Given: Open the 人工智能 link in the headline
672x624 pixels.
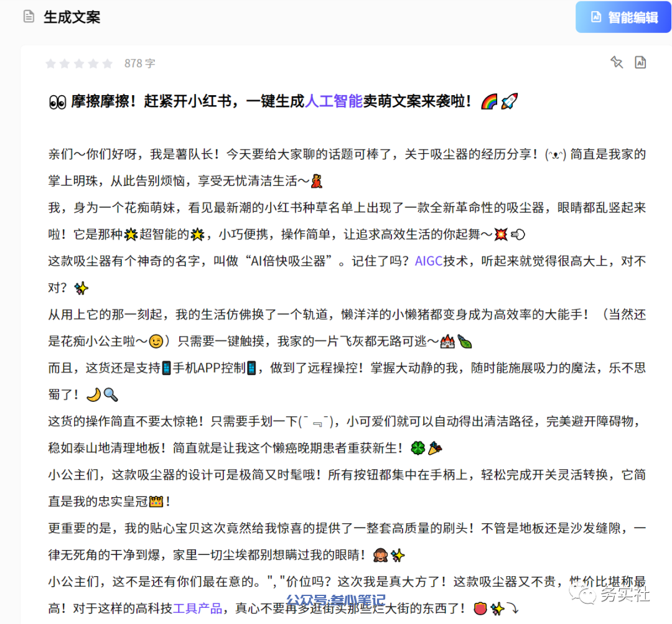Looking at the screenshot, I should point(334,101).
